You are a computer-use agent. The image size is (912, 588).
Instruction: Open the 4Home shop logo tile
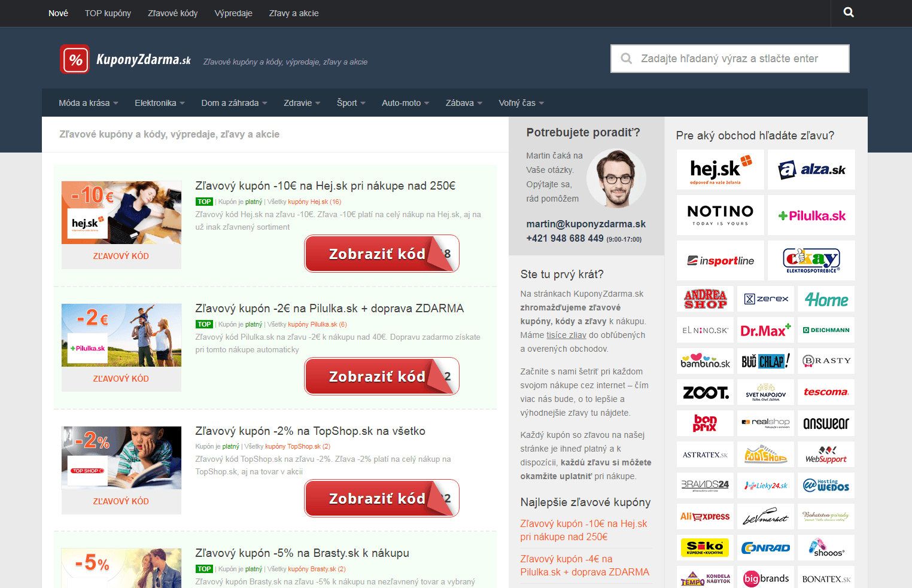tap(826, 299)
